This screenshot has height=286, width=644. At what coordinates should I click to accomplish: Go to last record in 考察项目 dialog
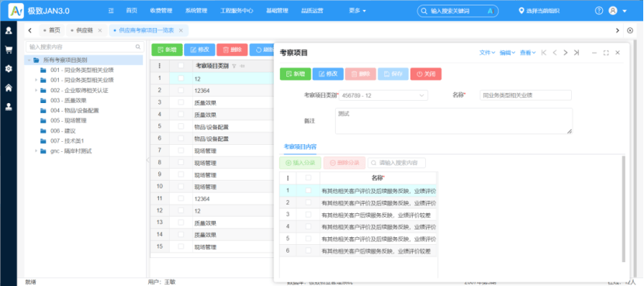coord(576,53)
